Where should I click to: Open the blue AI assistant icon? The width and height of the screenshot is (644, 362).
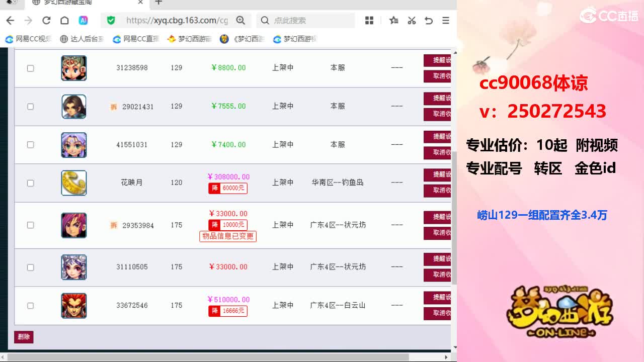click(x=83, y=21)
